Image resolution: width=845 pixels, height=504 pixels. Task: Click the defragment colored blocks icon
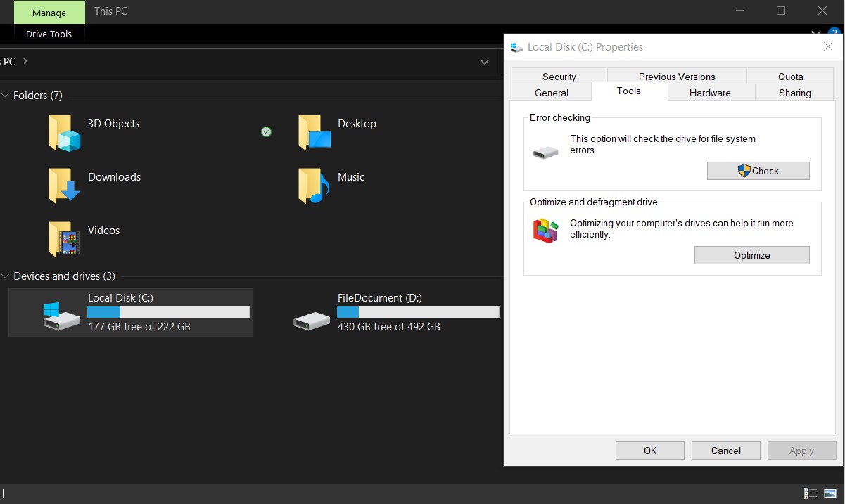point(545,231)
